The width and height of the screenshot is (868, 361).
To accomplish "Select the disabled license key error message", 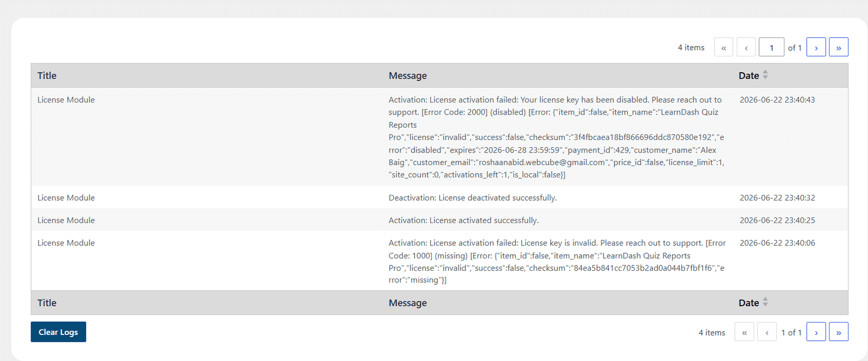I will pos(557,137).
